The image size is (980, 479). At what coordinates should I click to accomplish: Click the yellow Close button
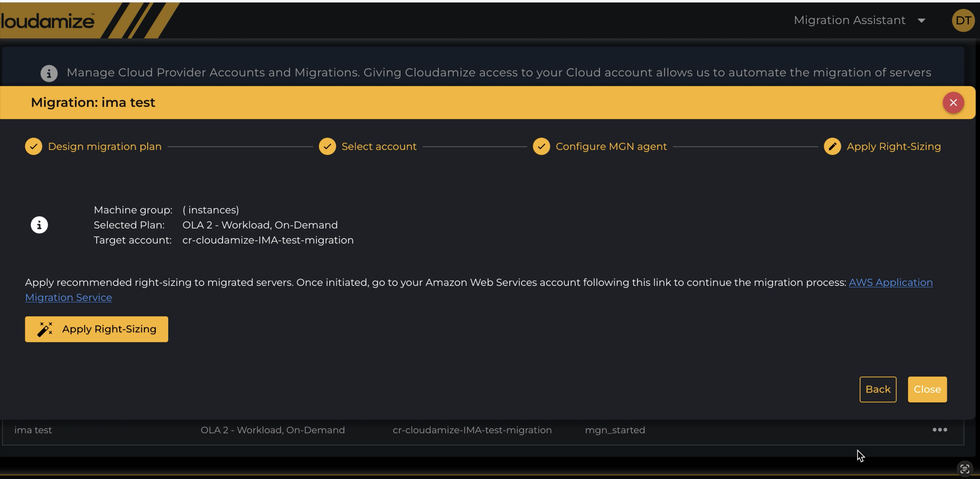tap(927, 389)
